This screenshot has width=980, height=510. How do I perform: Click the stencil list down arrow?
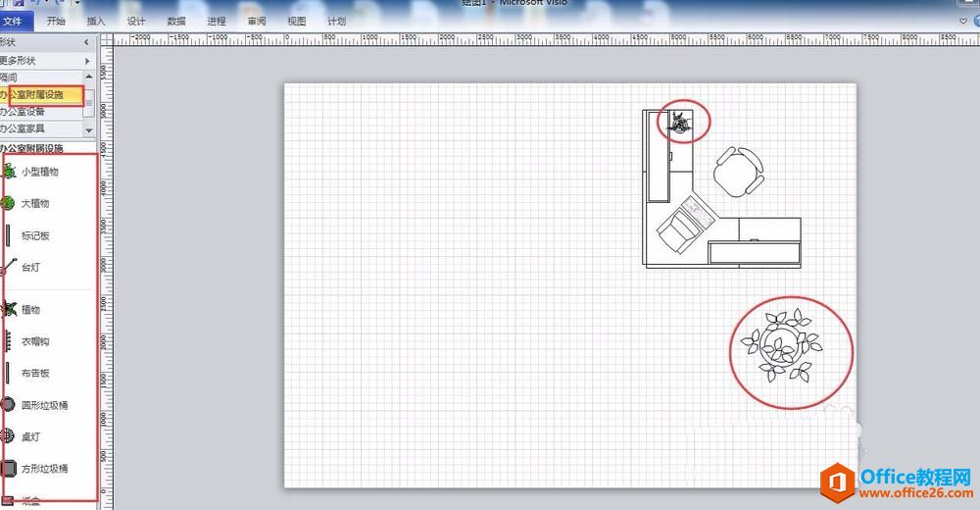89,130
